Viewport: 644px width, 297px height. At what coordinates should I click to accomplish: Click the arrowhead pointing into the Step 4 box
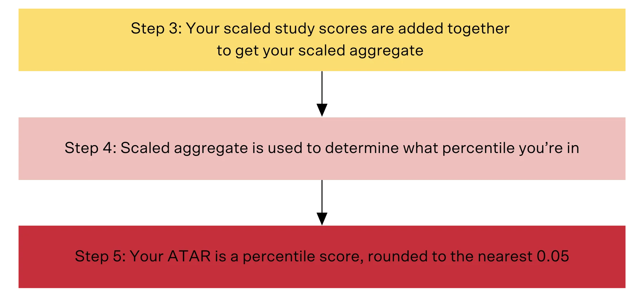click(x=322, y=110)
